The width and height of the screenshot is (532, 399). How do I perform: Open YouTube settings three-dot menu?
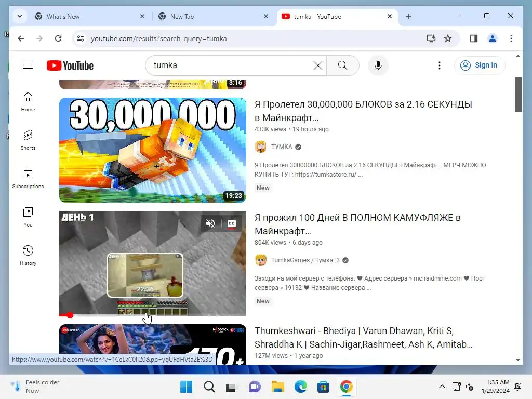(440, 65)
